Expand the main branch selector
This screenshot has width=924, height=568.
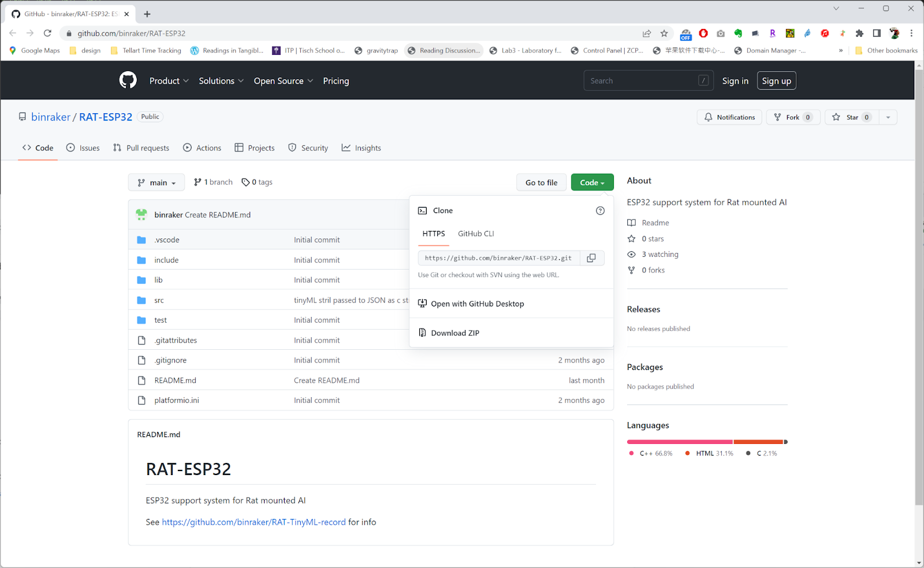tap(157, 182)
